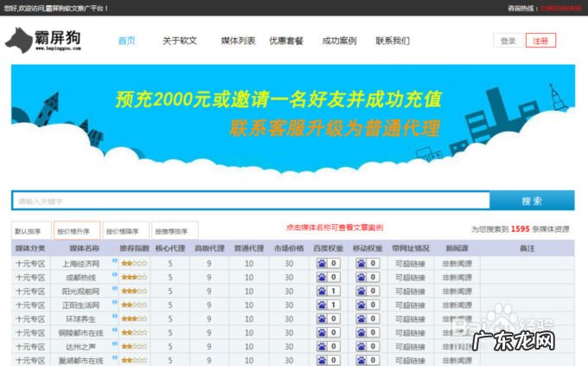Click the 霸屏狗 dog logo

click(x=43, y=40)
